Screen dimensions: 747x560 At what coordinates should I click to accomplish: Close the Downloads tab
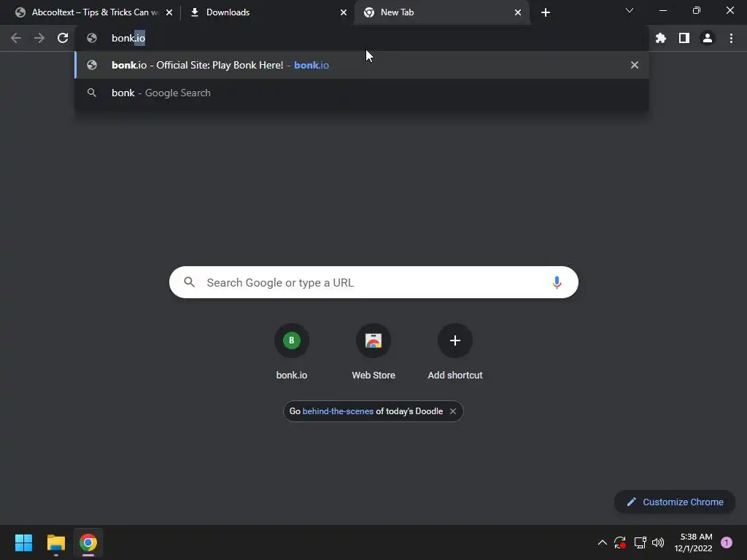tap(344, 12)
